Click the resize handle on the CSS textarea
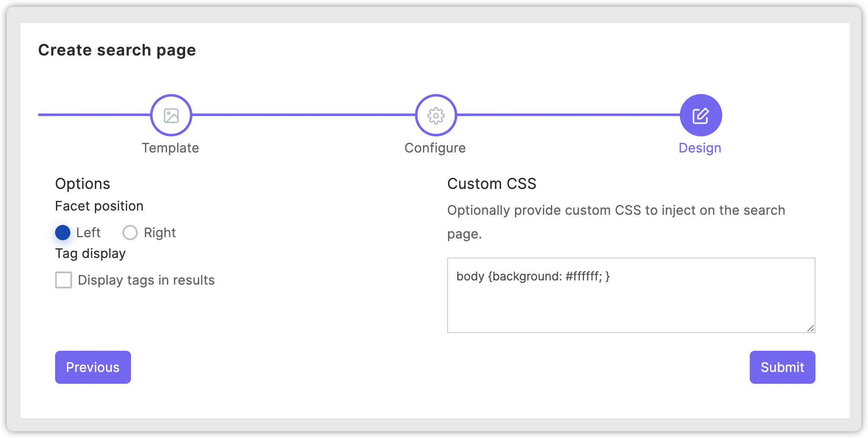 (x=810, y=329)
